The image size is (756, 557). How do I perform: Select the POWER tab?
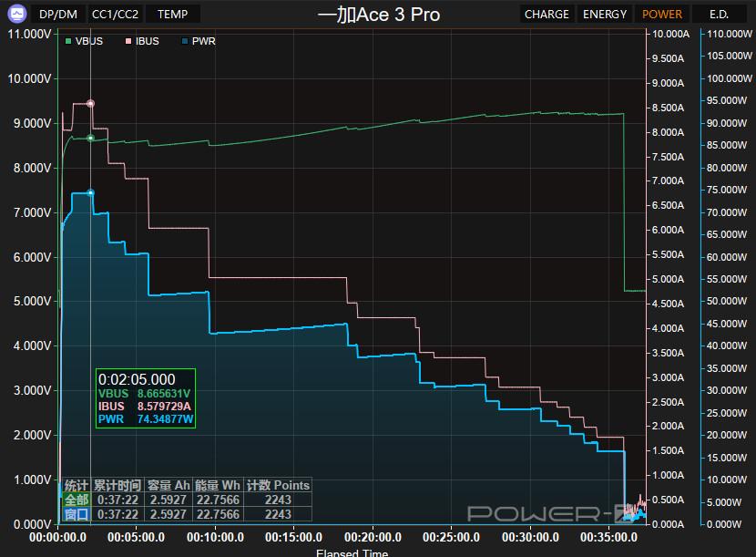click(x=662, y=15)
